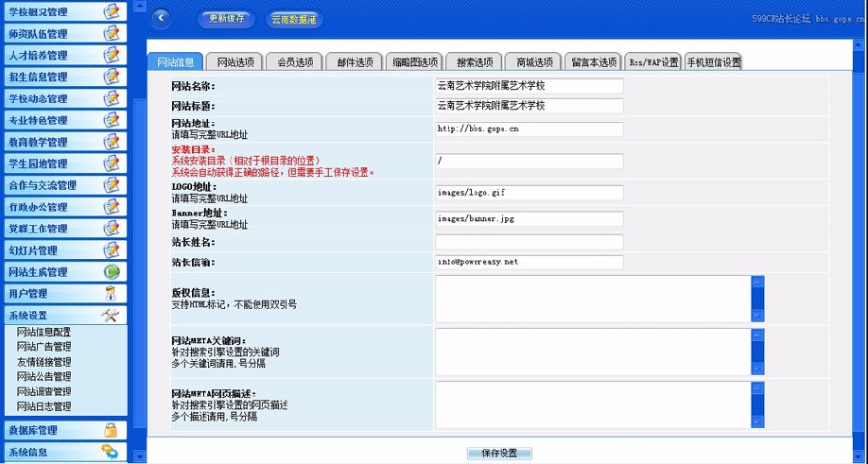Click the edit icon beside 合作与交流管理
Screen dimensions: 868x464
coord(111,185)
